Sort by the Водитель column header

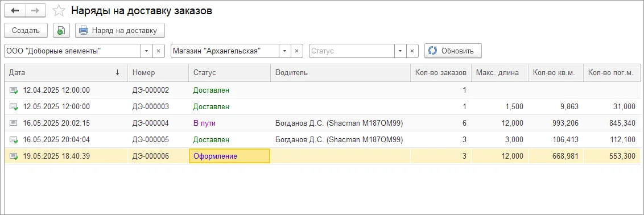click(x=340, y=73)
